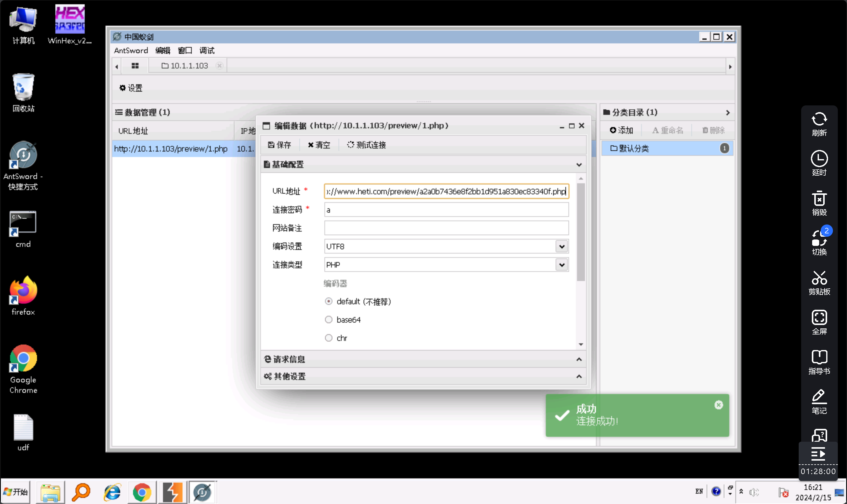
Task: Click Add category (添加) icon
Action: [613, 130]
